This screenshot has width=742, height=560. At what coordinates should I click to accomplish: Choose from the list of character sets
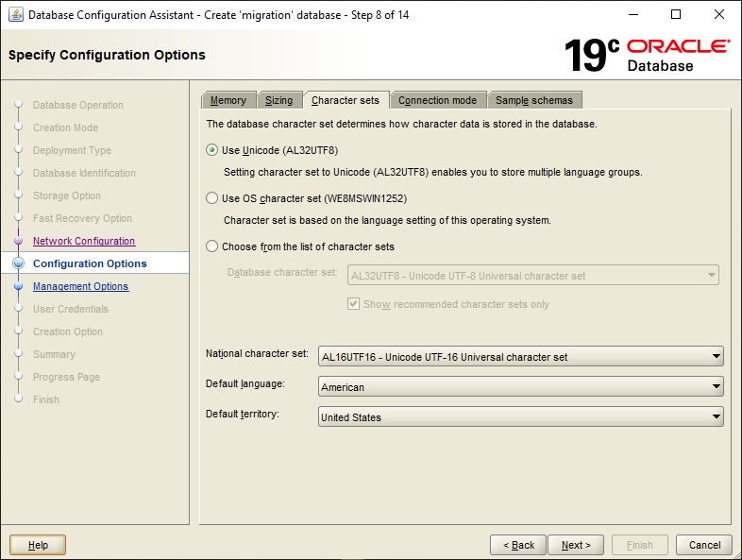tap(211, 246)
